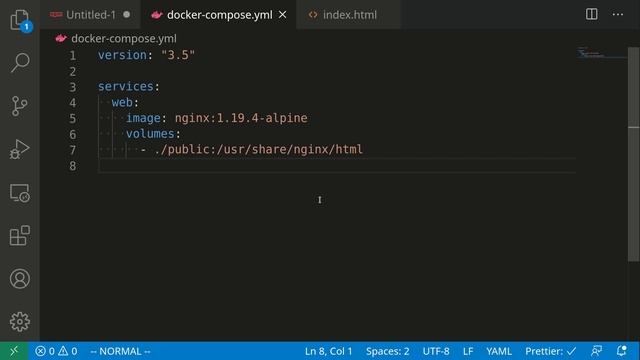The height and width of the screenshot is (360, 640).
Task: Click the services key on line 3
Action: tap(126, 87)
